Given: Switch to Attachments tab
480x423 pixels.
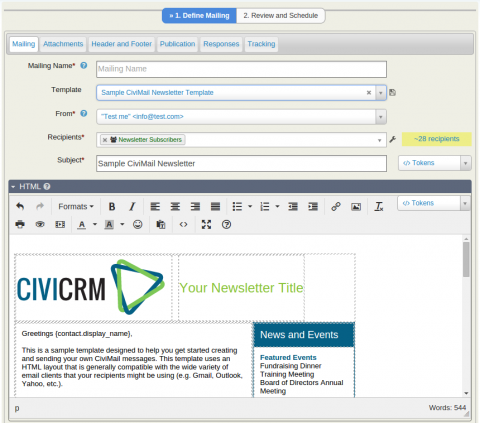Looking at the screenshot, I should tap(63, 44).
